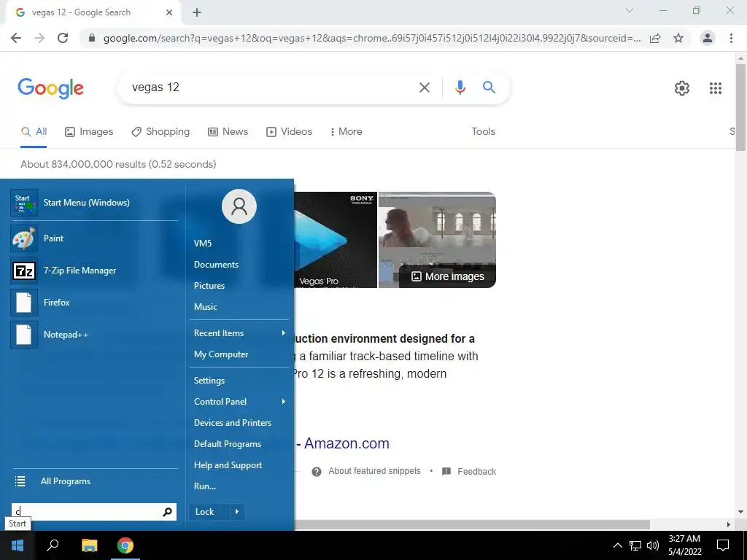The height and width of the screenshot is (560, 747).
Task: Open the Chrome three-dot menu
Action: click(x=731, y=38)
